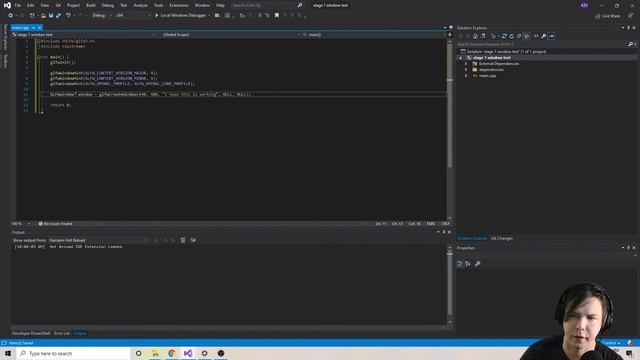640x360 pixels.
Task: Switch to the Git Changes tab
Action: (502, 238)
